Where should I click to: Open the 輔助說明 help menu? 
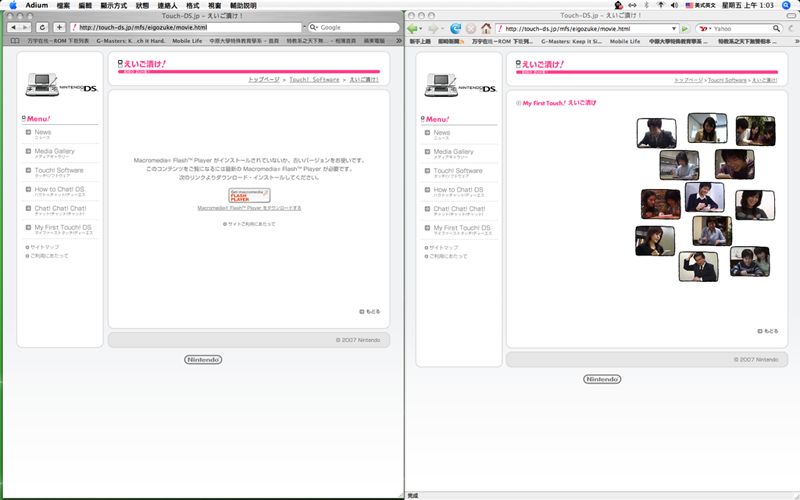click(x=243, y=5)
